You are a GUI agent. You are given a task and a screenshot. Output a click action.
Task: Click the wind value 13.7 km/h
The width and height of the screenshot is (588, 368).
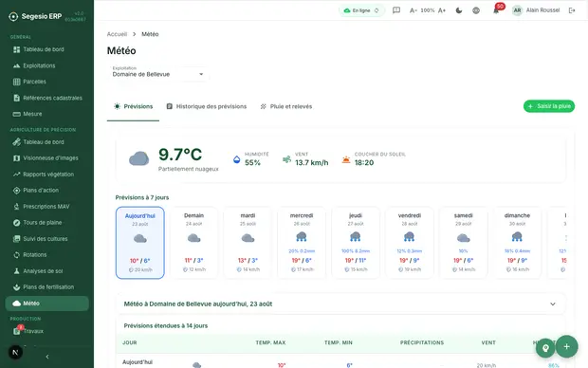tap(312, 163)
